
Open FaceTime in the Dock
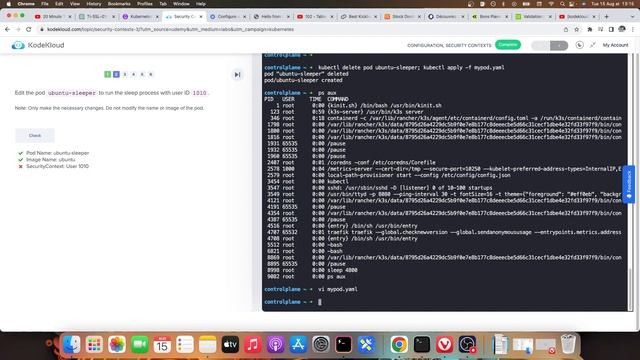point(140,345)
